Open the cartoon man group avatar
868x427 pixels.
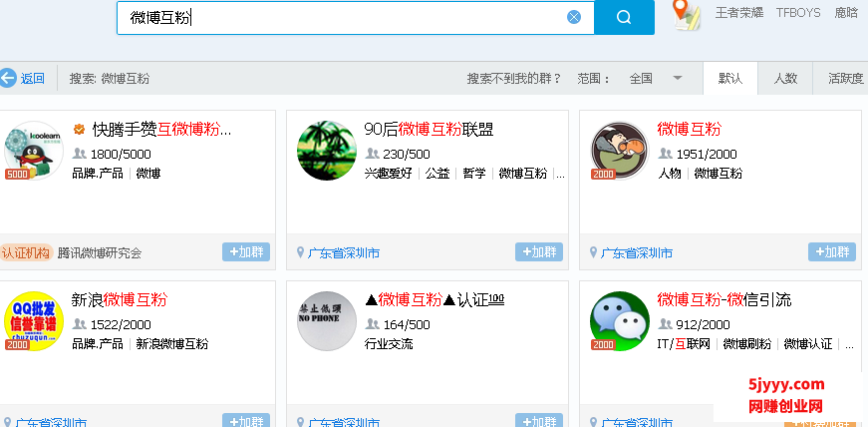(x=619, y=151)
